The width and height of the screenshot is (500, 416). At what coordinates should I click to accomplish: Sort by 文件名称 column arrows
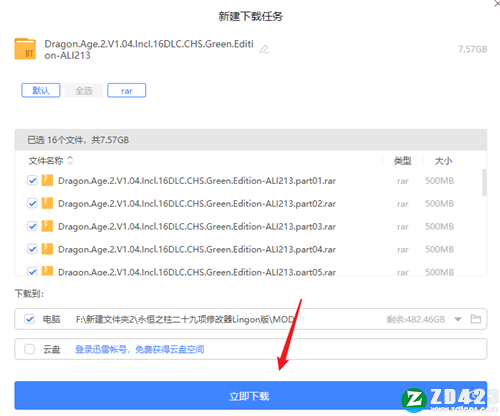tap(70, 161)
